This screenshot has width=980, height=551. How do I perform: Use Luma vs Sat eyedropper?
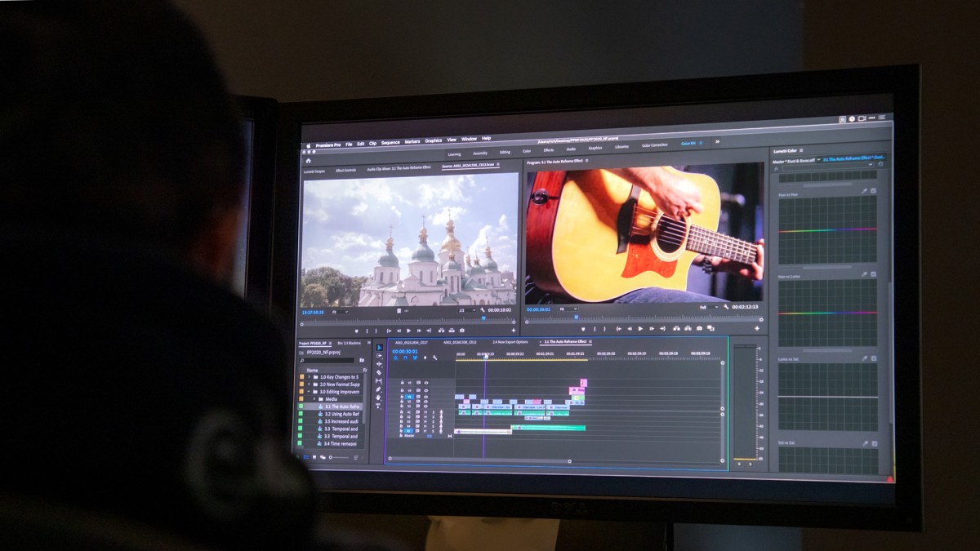click(865, 358)
